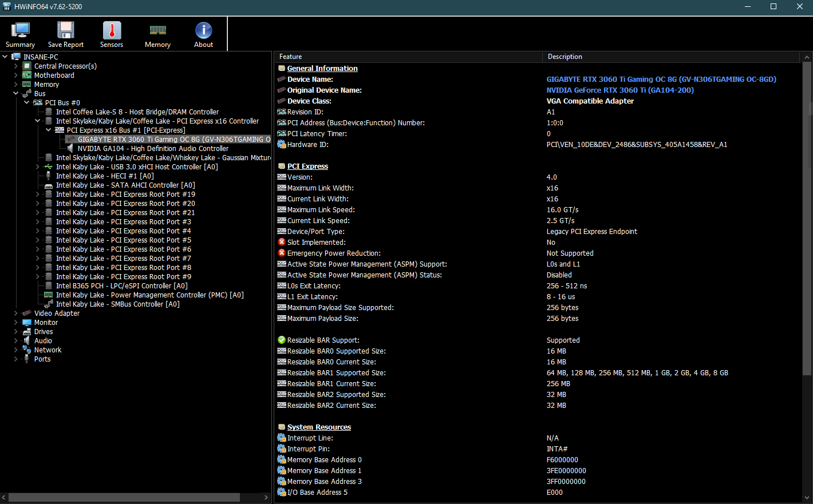Click the details pane scroll down arrow
The height and width of the screenshot is (504, 813).
click(807, 498)
